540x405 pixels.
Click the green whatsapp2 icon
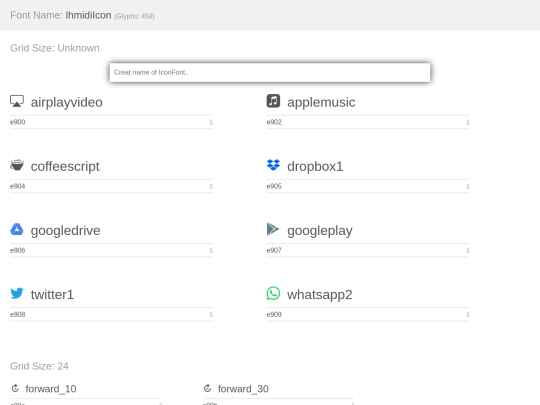273,293
